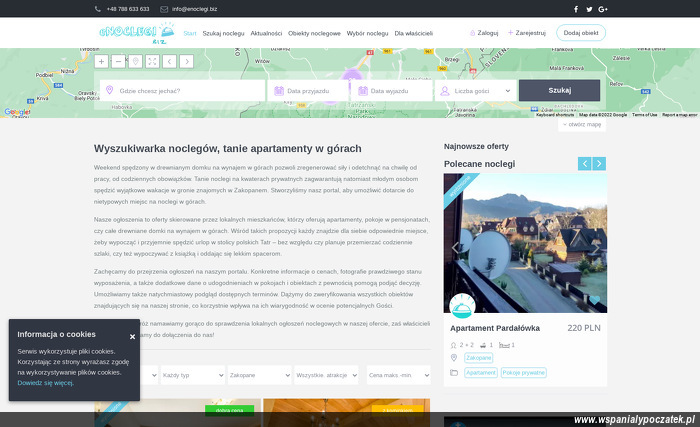Show previous recommended listing (blue left arrow)

pos(584,163)
